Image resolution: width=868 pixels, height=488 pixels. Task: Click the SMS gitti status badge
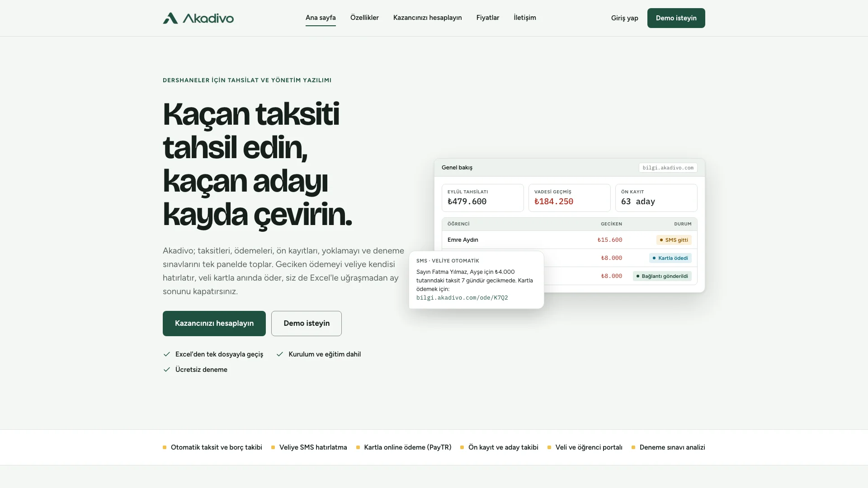coord(674,240)
